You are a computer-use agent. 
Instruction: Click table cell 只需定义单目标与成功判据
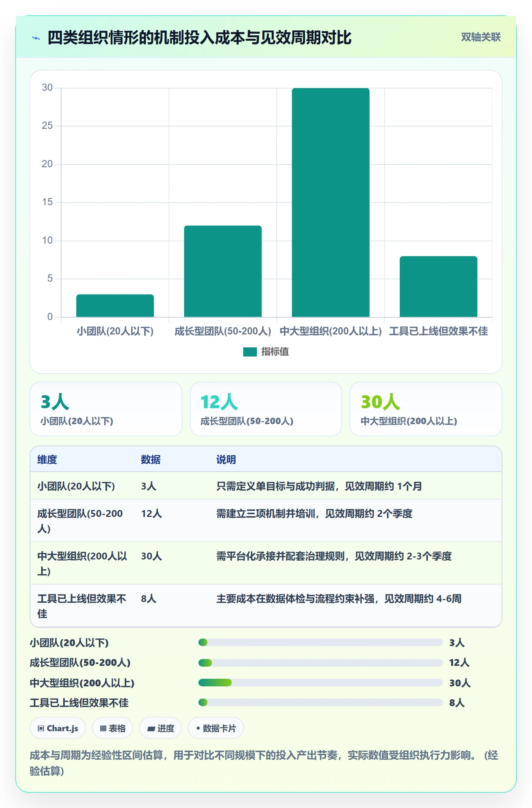pyautogui.click(x=319, y=486)
